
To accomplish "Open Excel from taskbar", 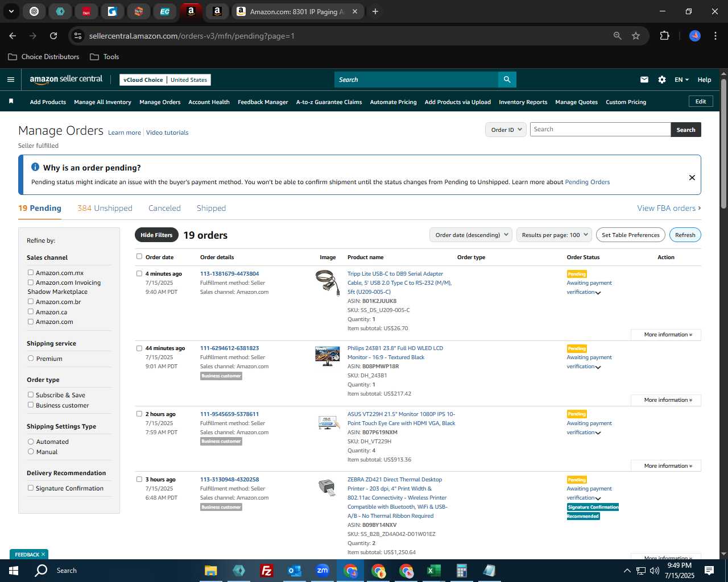I will 433,571.
